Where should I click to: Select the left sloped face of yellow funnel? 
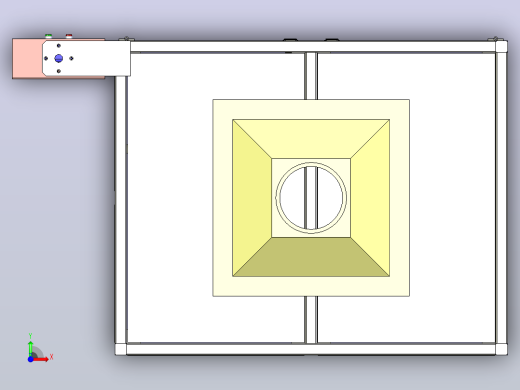tap(252, 198)
